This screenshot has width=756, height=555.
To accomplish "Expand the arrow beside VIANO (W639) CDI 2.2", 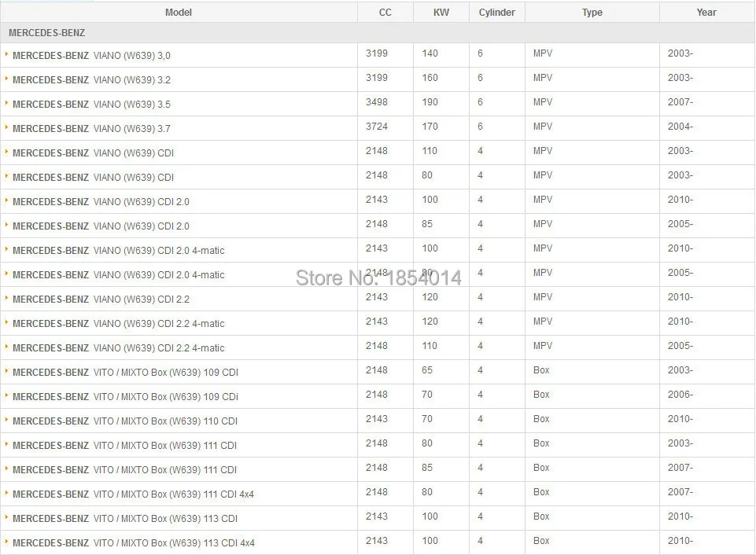I will click(6, 298).
